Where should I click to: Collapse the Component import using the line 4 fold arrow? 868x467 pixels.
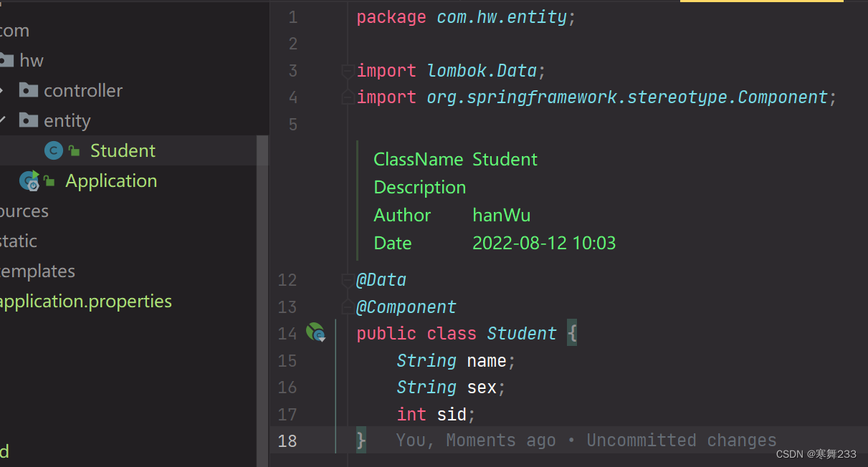[x=348, y=97]
